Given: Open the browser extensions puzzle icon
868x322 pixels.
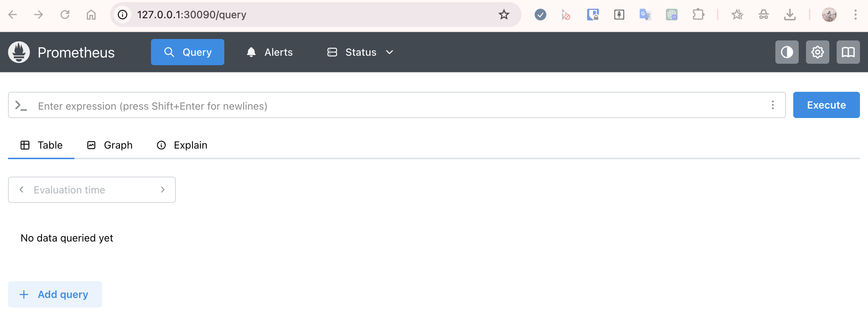Looking at the screenshot, I should click(698, 15).
